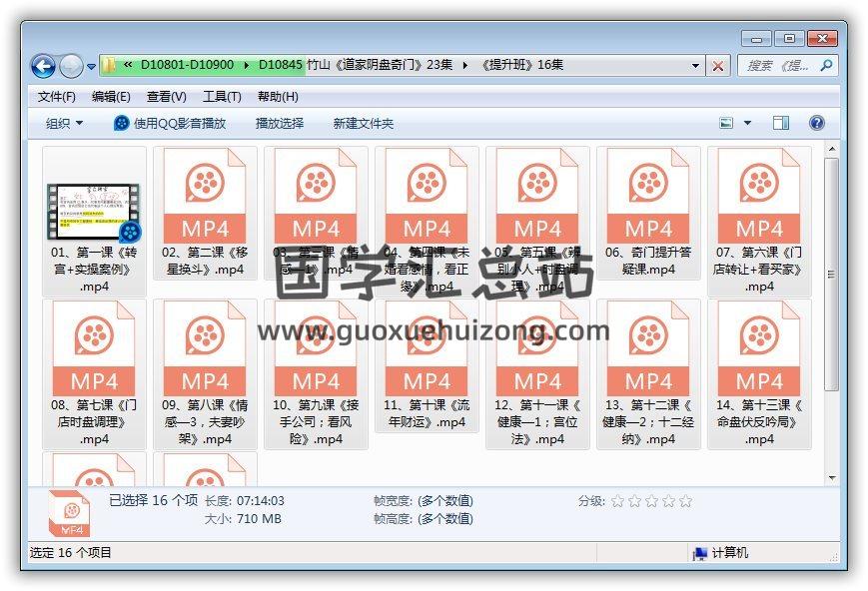This screenshot has width=868, height=591.
Task: Click 帧高度 value (多个数值)
Action: coord(445,518)
